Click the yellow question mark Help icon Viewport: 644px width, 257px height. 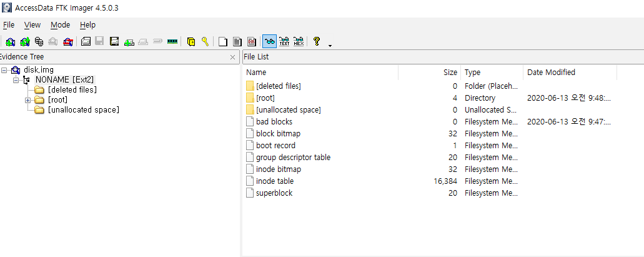click(x=316, y=41)
